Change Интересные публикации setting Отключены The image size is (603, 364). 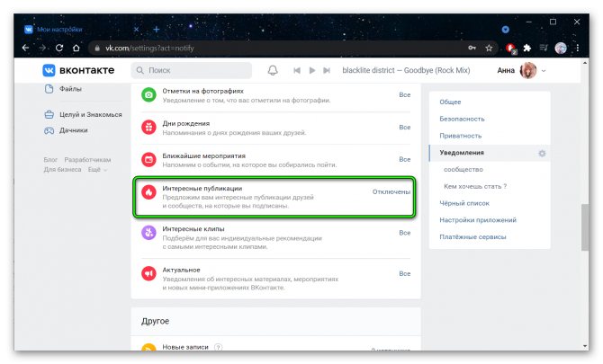[391, 191]
